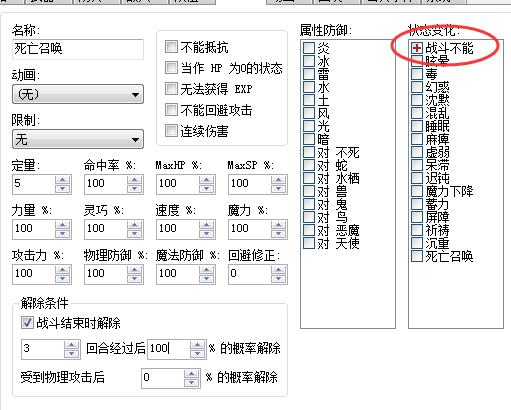Screen dimensions: 511x410
Task: Decrease 命中率 % with down arrow
Action: (135, 189)
